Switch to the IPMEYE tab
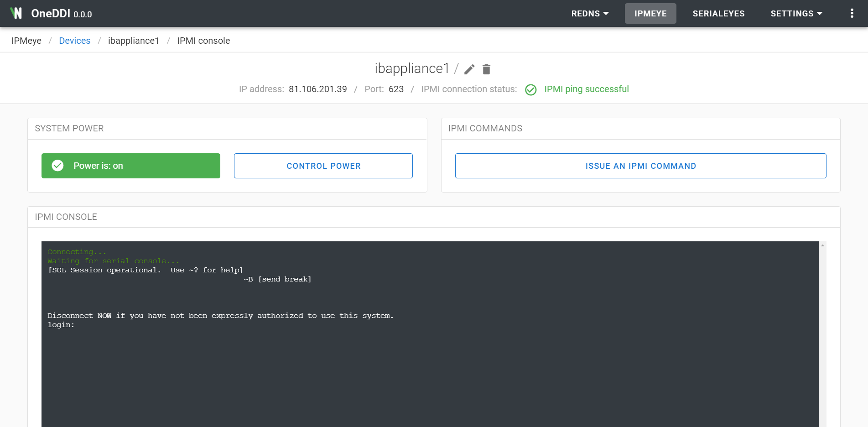This screenshot has width=868, height=427. pyautogui.click(x=650, y=14)
